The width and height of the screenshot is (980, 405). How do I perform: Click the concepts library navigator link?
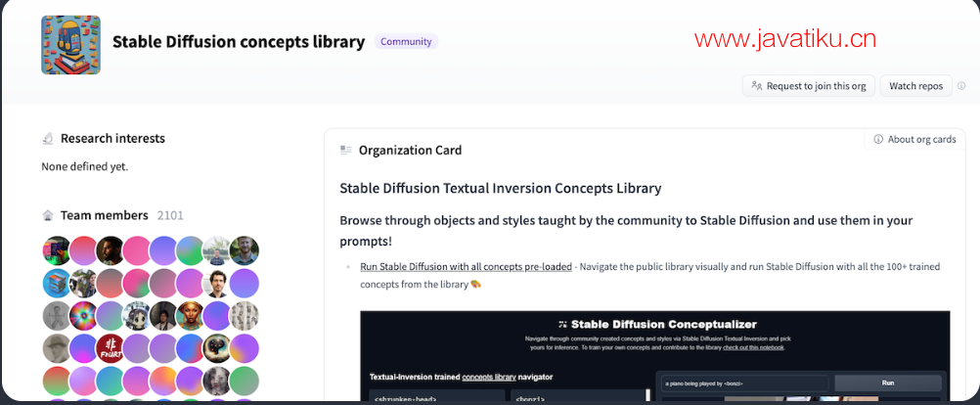(x=489, y=377)
